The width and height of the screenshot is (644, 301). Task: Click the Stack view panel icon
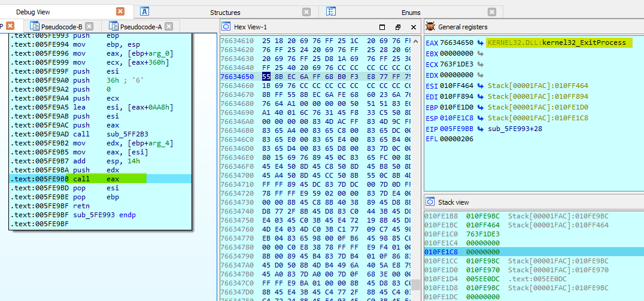[x=430, y=202]
